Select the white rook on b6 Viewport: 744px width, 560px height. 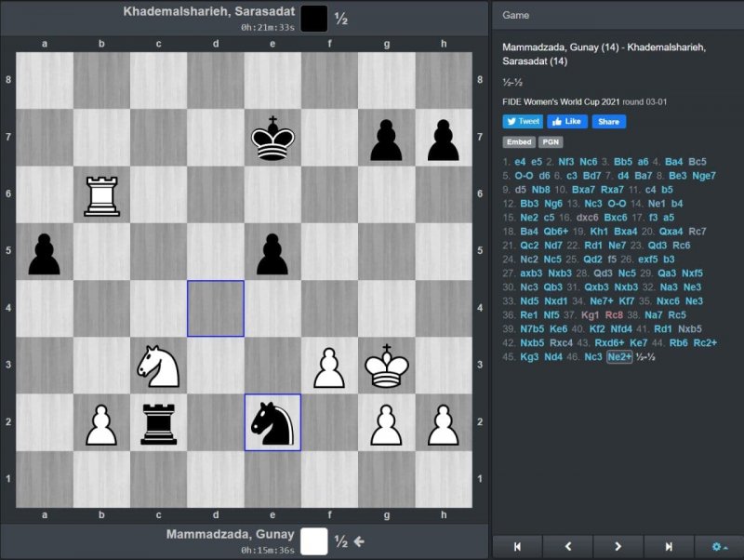pyautogui.click(x=102, y=194)
